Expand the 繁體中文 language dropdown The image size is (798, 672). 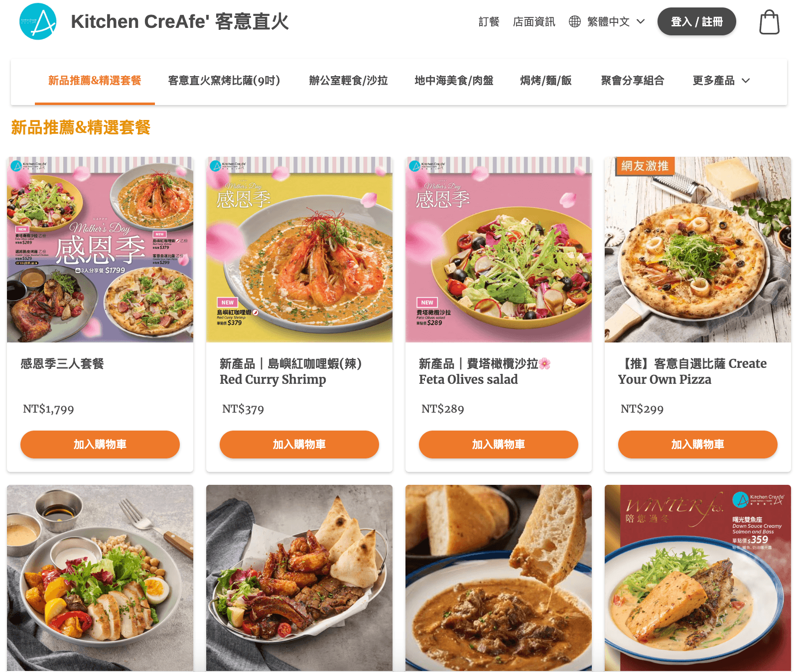click(x=616, y=21)
